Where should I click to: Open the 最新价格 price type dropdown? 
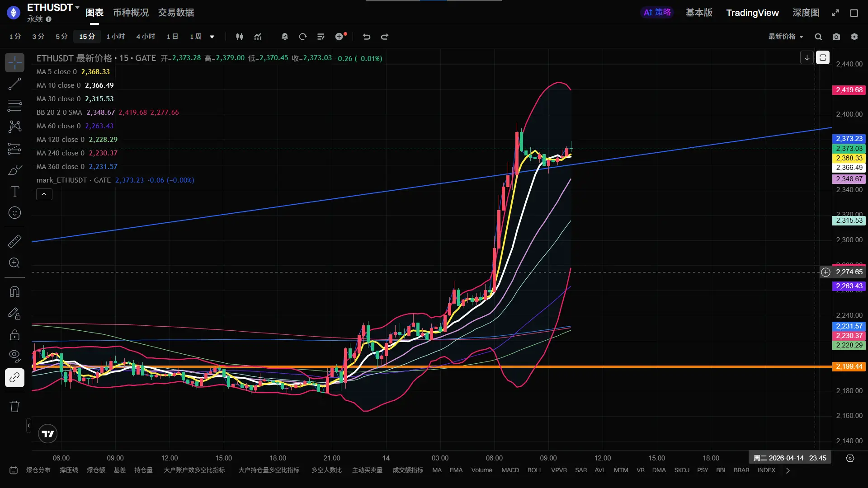point(786,37)
